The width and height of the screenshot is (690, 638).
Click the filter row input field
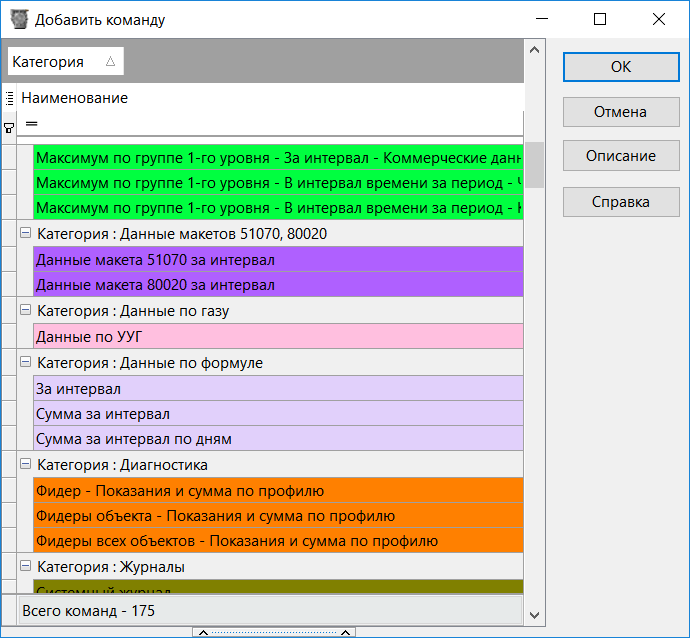pos(270,124)
